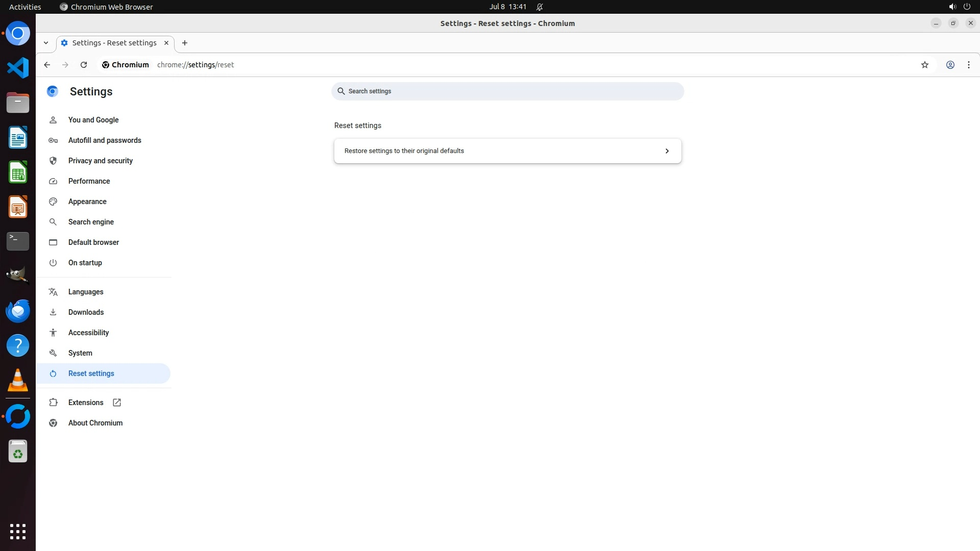Open Chromium three-dot menu

click(968, 65)
